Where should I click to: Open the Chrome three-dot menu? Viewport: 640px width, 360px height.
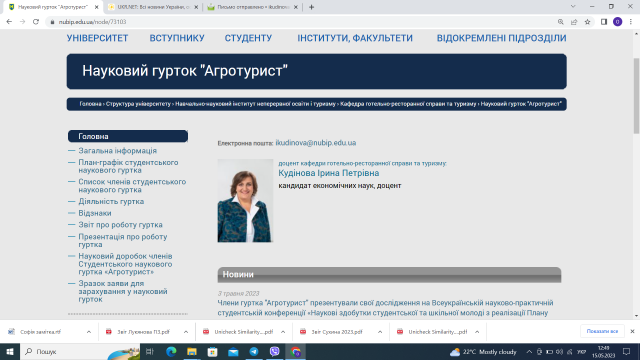click(x=631, y=22)
